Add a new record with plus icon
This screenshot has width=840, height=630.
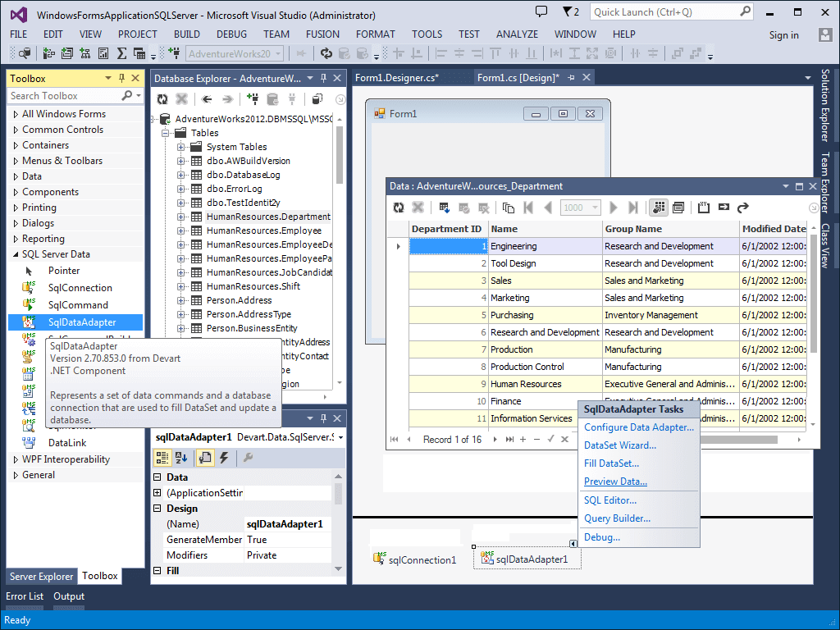click(x=523, y=440)
